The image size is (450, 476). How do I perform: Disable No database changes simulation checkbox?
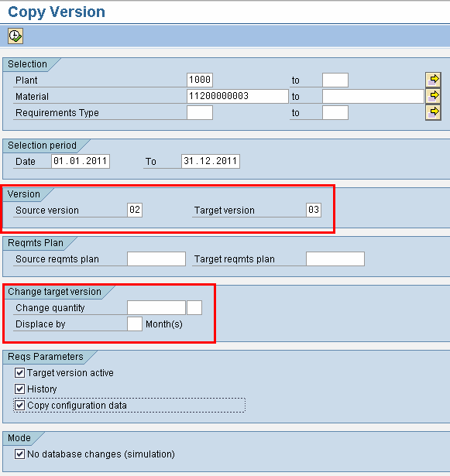coord(19,454)
